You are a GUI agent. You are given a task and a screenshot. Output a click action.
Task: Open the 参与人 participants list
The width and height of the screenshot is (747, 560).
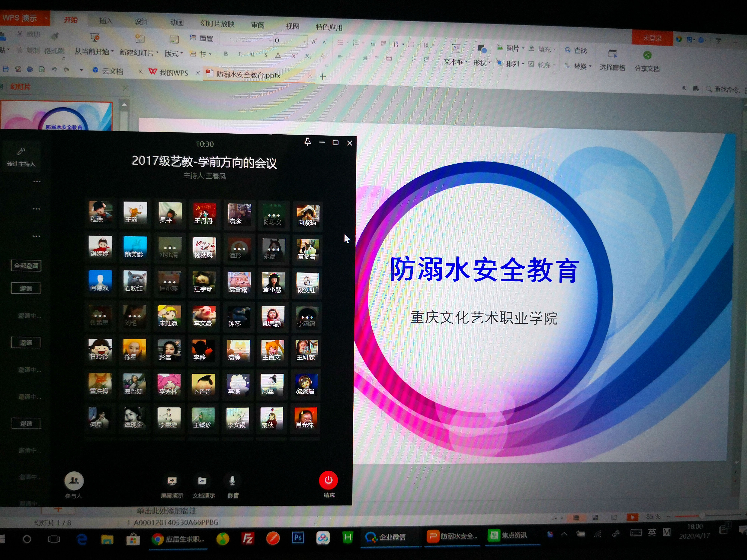coord(74,481)
